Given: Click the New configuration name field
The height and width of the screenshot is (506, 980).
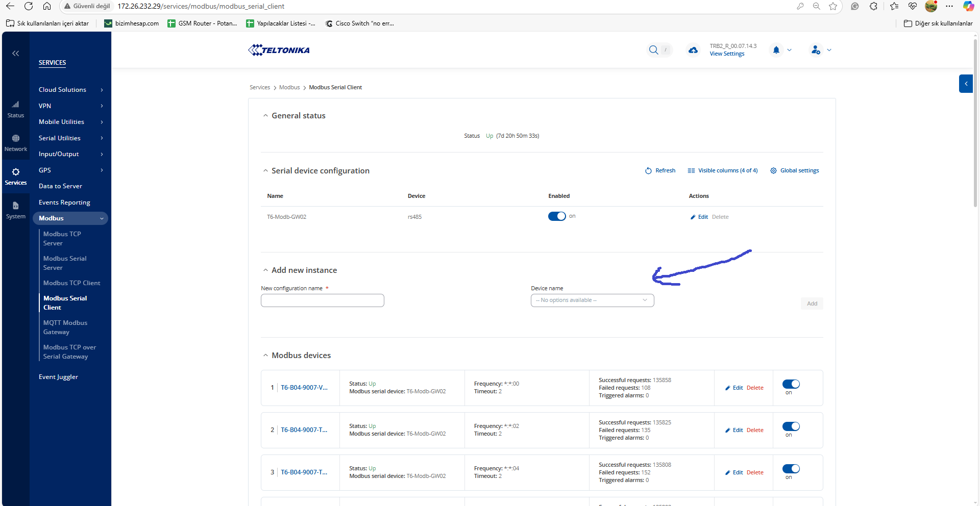Looking at the screenshot, I should pos(322,300).
